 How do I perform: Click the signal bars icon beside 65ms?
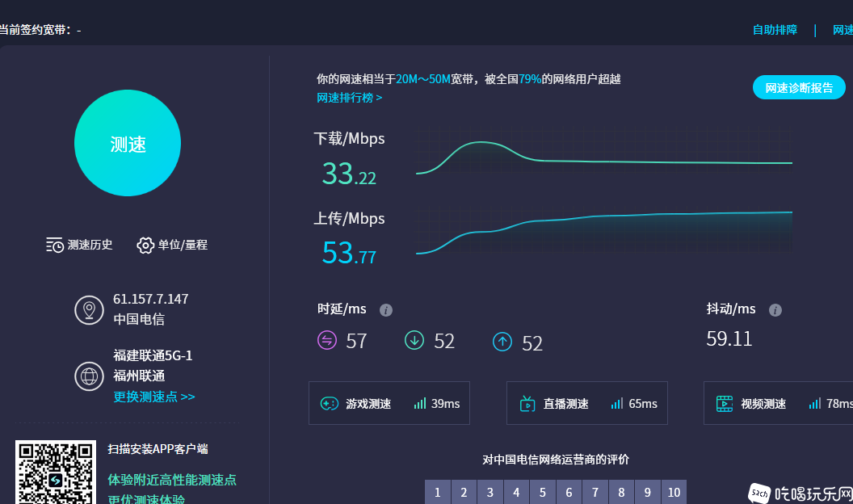coord(617,403)
